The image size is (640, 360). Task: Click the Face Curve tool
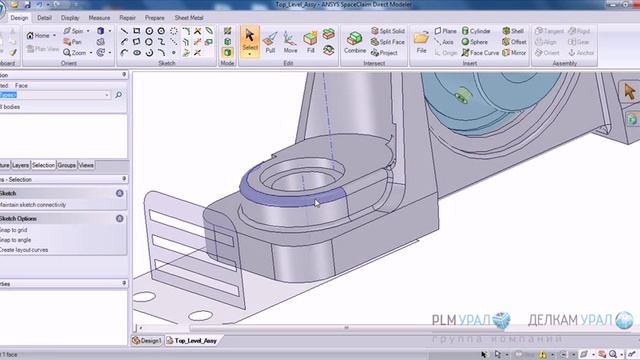pos(480,53)
